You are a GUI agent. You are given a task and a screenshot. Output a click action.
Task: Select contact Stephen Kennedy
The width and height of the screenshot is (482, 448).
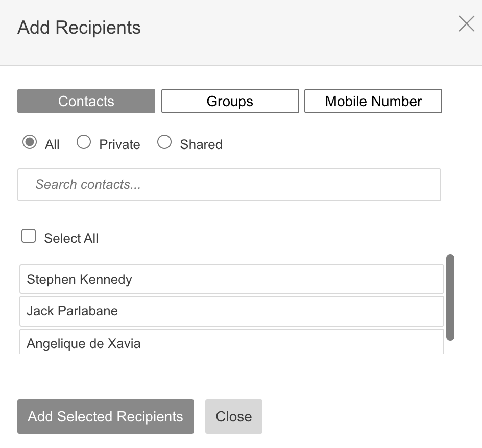click(231, 279)
